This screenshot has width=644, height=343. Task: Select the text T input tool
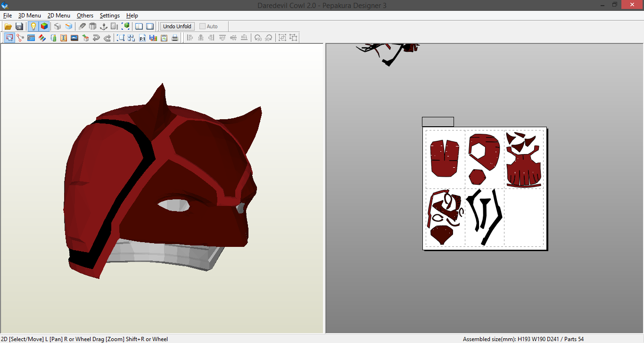(x=64, y=38)
